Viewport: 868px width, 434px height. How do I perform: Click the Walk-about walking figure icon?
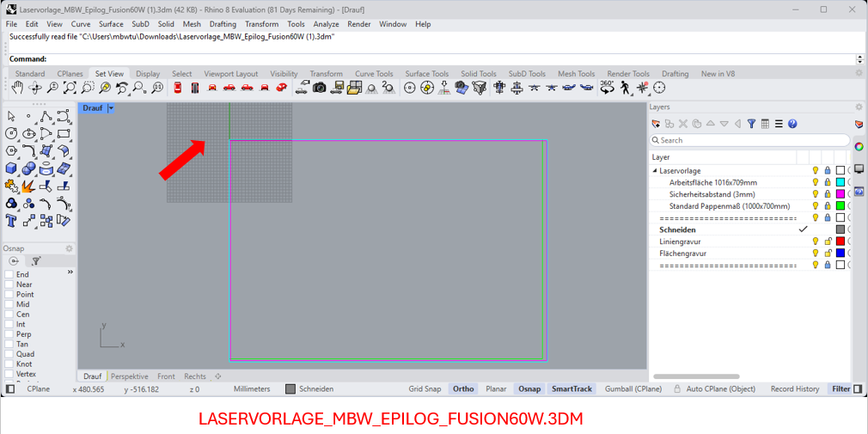(x=625, y=88)
